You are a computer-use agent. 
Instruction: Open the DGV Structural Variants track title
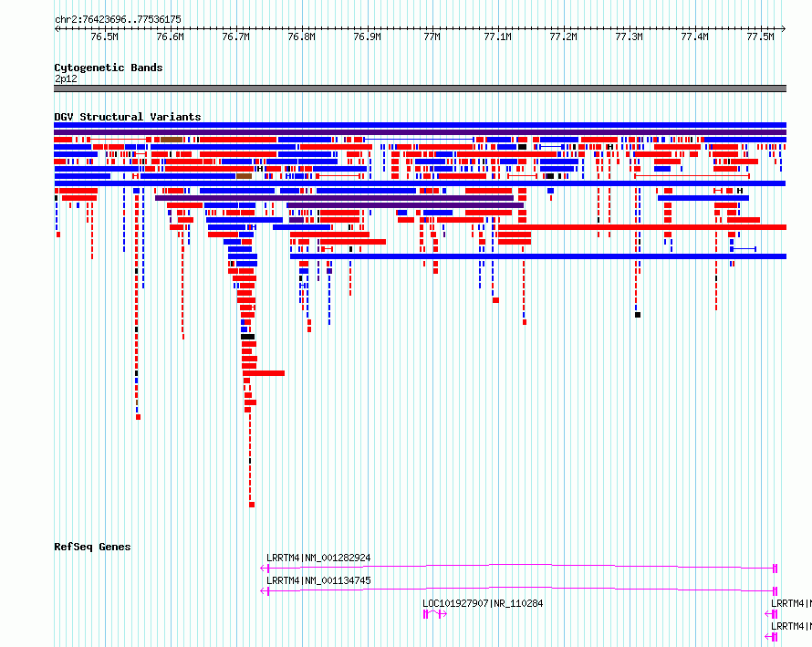click(x=128, y=117)
